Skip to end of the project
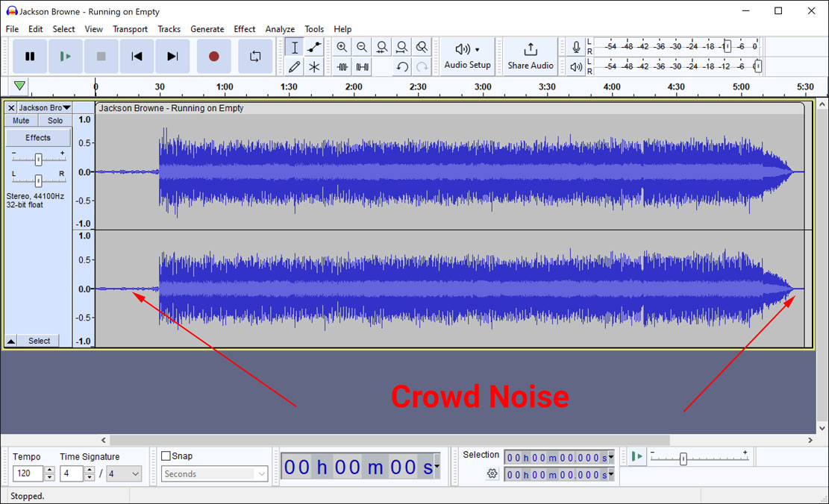Screen dimensions: 829x504 [172, 56]
